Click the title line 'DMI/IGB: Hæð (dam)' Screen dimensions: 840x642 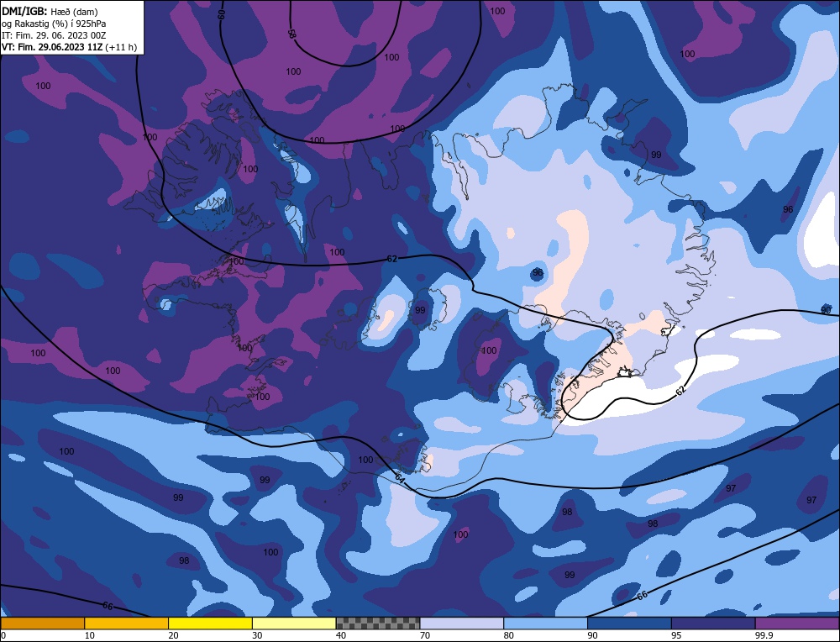click(50, 11)
